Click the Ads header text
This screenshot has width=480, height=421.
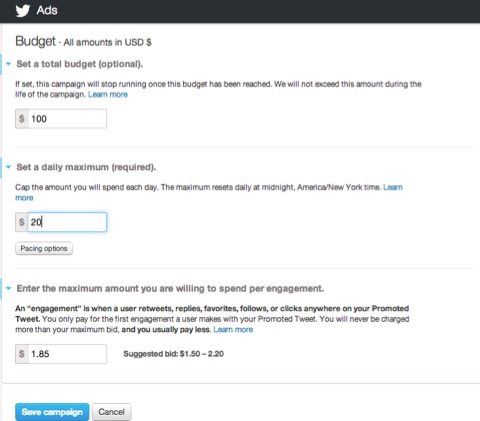(47, 10)
